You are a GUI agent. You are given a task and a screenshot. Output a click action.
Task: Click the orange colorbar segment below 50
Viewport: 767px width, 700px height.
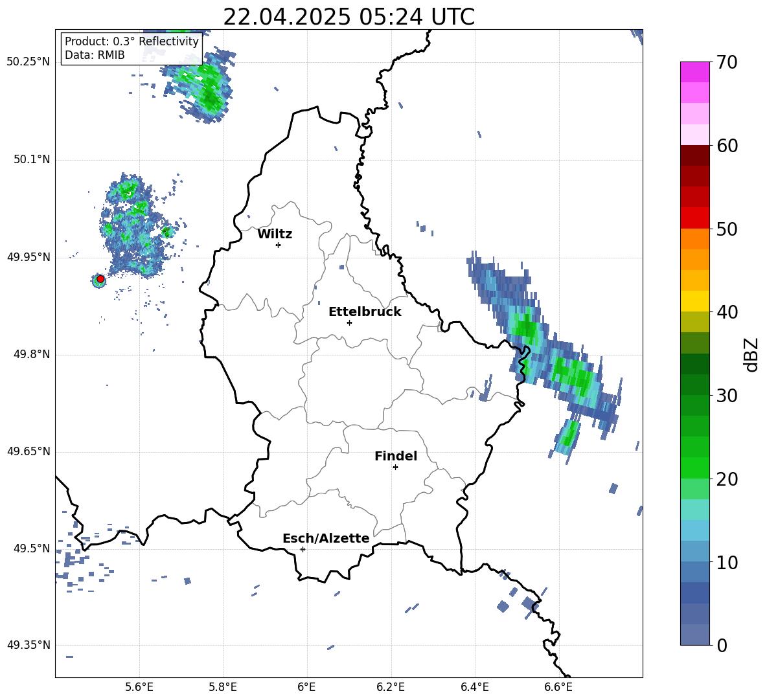point(694,239)
